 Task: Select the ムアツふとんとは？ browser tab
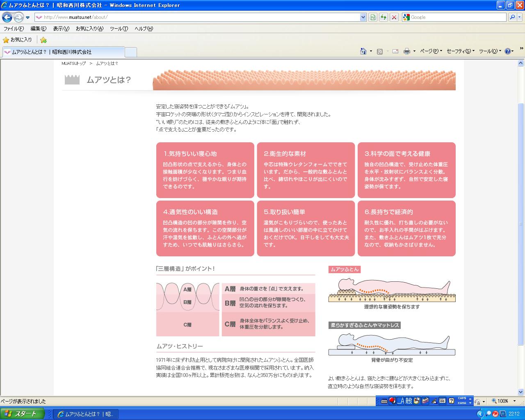pyautogui.click(x=63, y=52)
